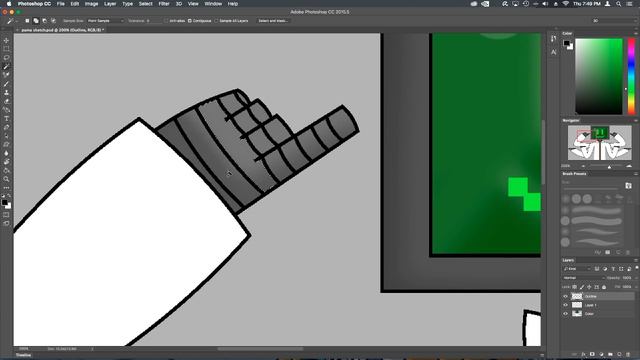
Task: Create new adjustment layer icon
Action: (x=601, y=354)
